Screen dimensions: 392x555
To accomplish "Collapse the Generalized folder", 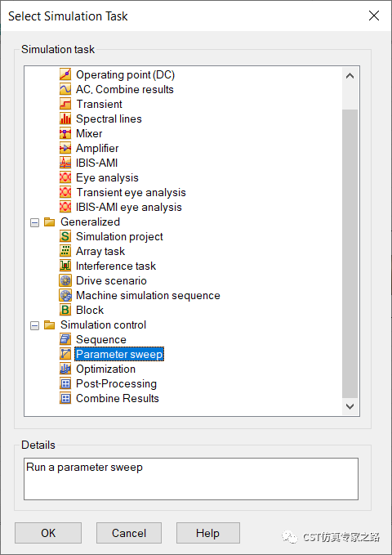I will pyautogui.click(x=34, y=222).
